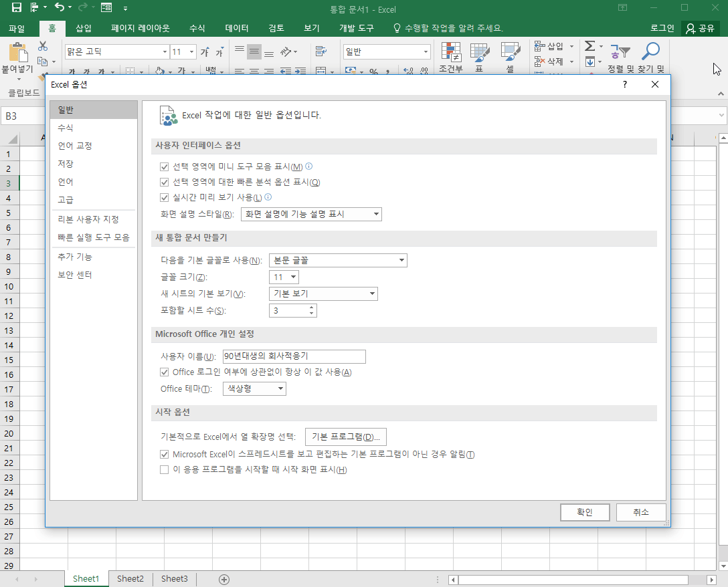Viewport: 728px width, 587px height.
Task: Toggle quick analysis options checkbox
Action: tap(165, 183)
